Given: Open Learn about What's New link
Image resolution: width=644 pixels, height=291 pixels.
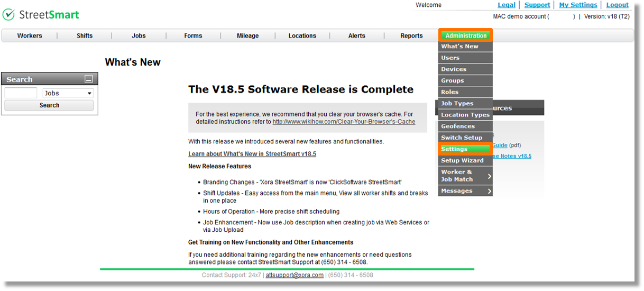Looking at the screenshot, I should [252, 154].
